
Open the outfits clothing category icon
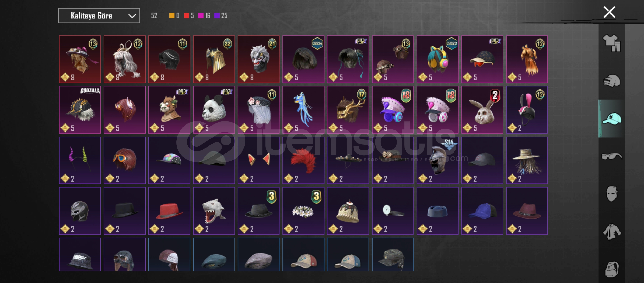[612, 43]
